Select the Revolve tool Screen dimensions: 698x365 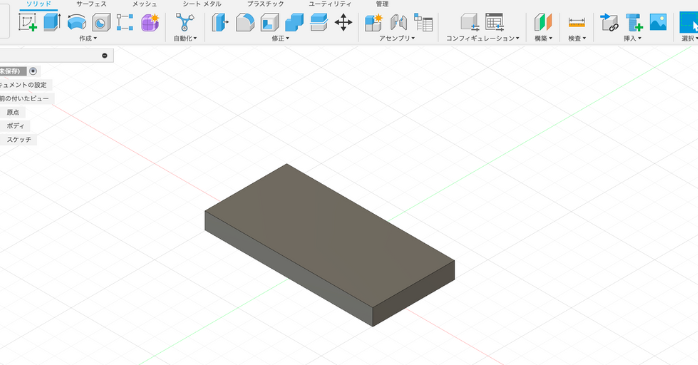77,22
